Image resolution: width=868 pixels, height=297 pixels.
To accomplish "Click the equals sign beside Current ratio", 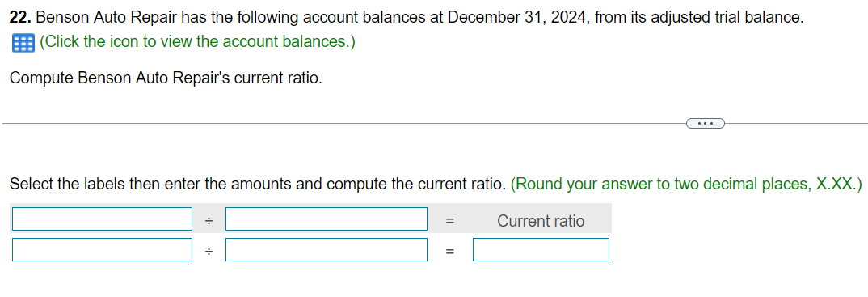I will (x=450, y=221).
